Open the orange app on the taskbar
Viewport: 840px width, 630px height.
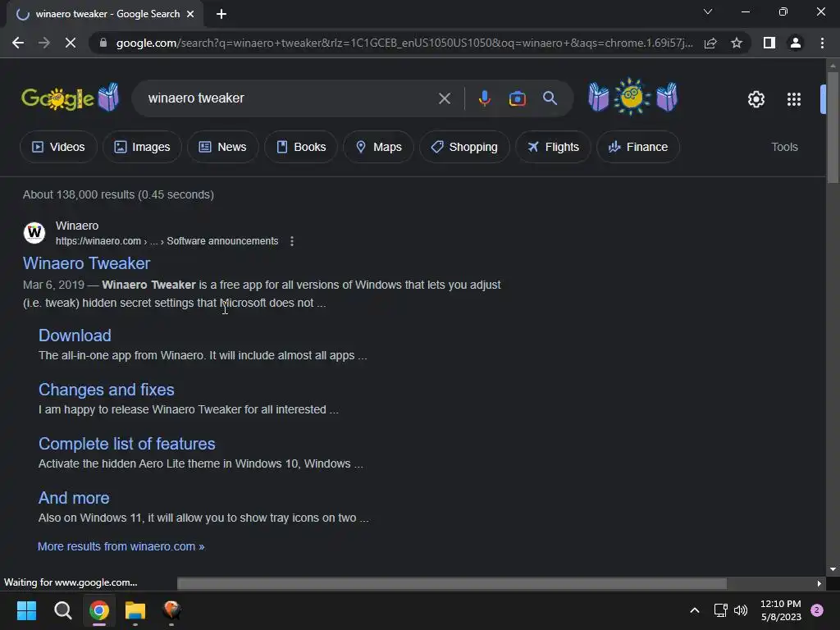[x=171, y=609]
